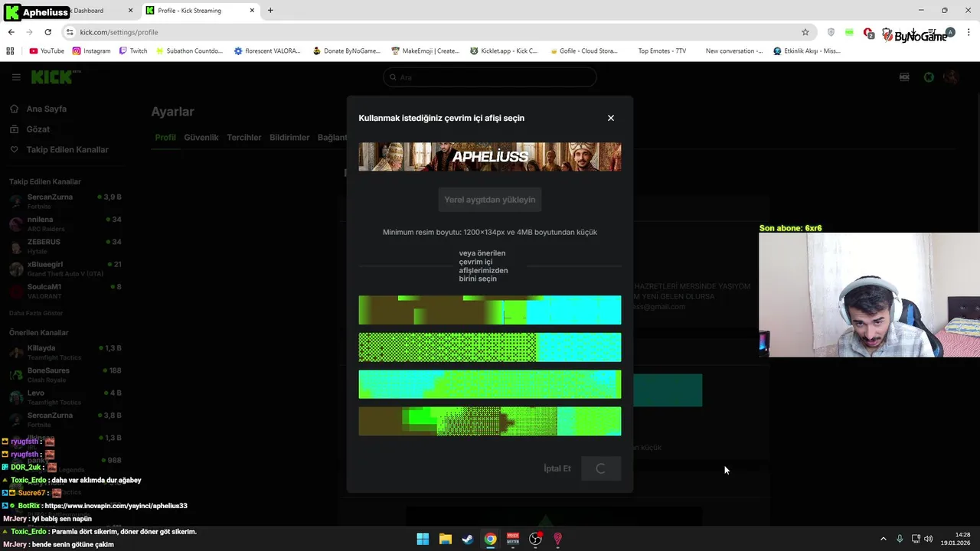Switch to the Profile - Kick Streaming tab
The height and width of the screenshot is (551, 980).
[199, 11]
